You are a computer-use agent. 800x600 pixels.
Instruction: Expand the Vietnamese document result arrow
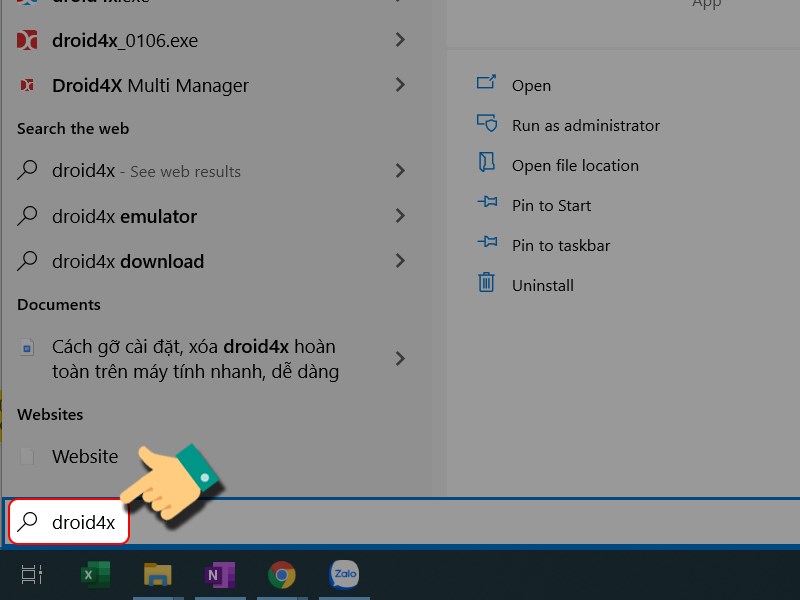400,359
